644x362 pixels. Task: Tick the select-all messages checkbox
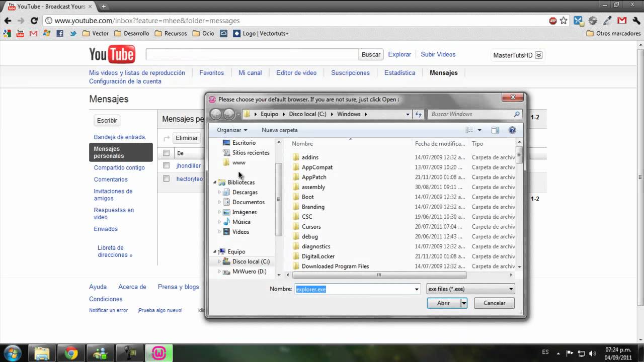[167, 153]
